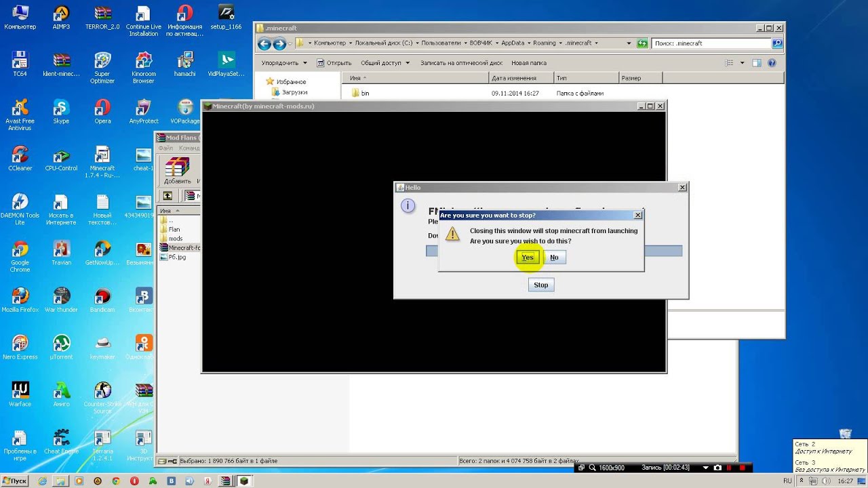
Task: Refresh the .minecraft Explorer address bar
Action: (642, 43)
